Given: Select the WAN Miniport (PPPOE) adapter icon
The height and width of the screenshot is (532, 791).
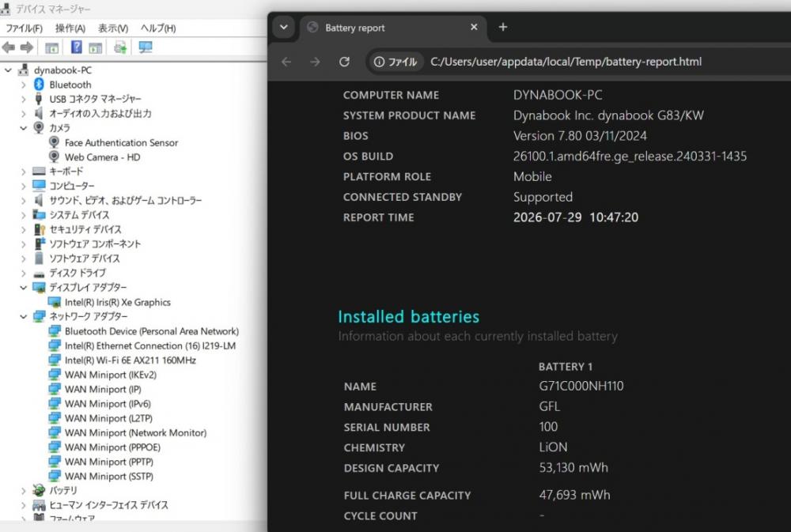Looking at the screenshot, I should tap(54, 447).
